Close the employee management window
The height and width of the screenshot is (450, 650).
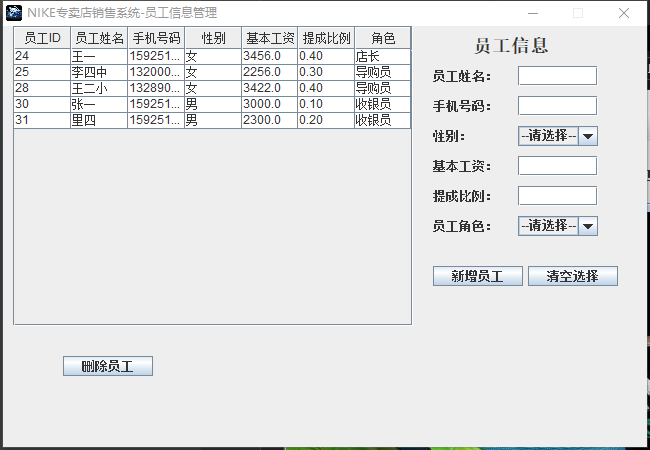[x=624, y=13]
